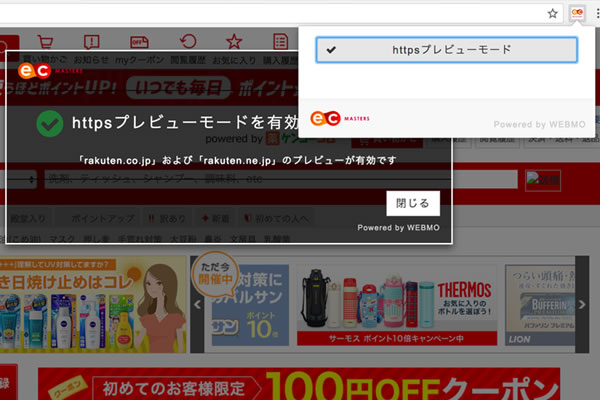Click the myクーポン coupon icon
Viewport: 600px width, 400px height.
pyautogui.click(x=139, y=42)
